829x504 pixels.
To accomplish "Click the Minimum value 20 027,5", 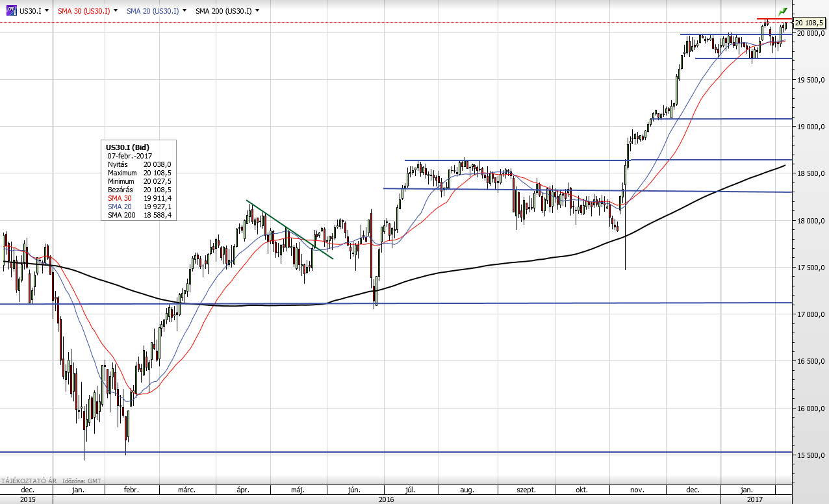I will [157, 182].
